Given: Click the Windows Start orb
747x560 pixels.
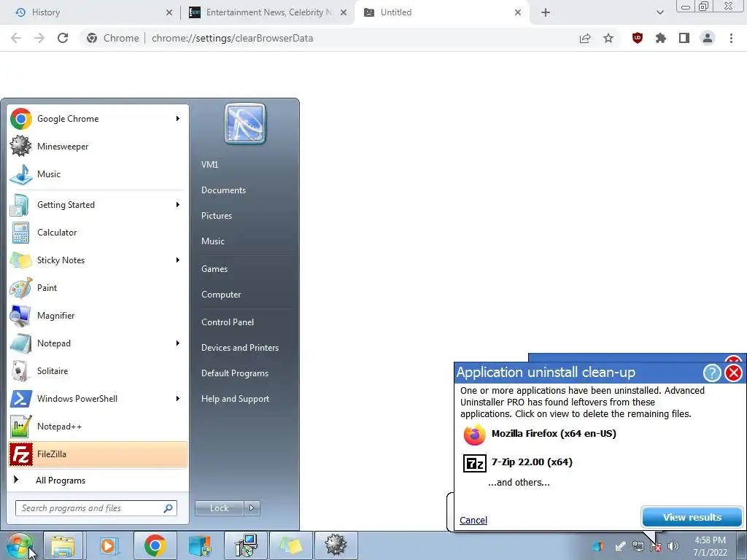Looking at the screenshot, I should [20, 545].
